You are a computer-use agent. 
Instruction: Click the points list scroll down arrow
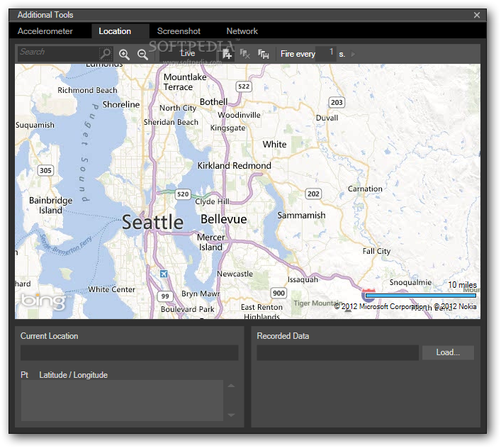pyautogui.click(x=231, y=415)
